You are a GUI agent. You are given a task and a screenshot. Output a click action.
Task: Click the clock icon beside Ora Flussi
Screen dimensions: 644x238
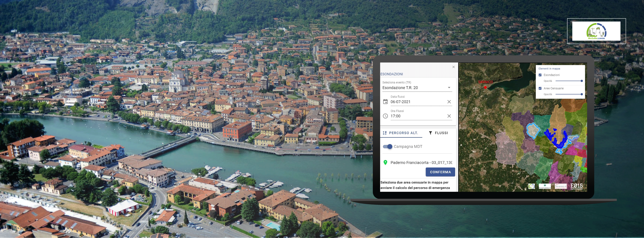pos(385,116)
